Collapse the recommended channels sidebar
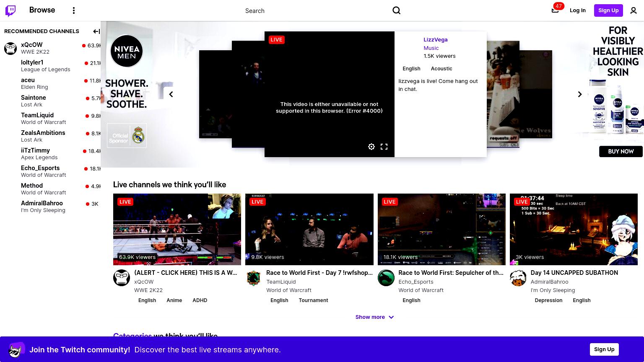The height and width of the screenshot is (362, 644). tap(96, 31)
